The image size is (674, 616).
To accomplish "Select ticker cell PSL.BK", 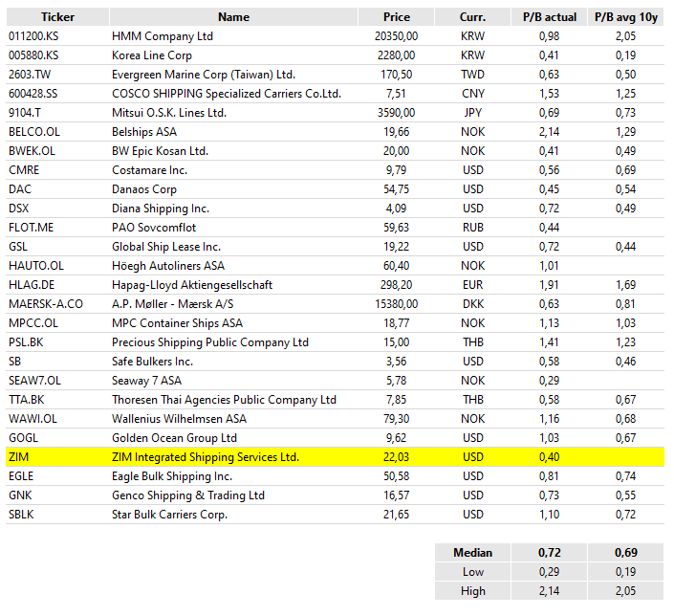I will pyautogui.click(x=57, y=342).
